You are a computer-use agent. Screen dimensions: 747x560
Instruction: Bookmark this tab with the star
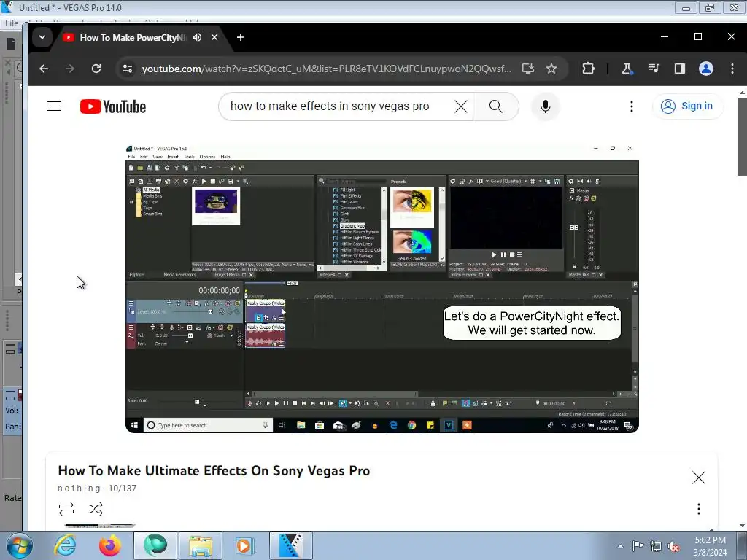[551, 69]
